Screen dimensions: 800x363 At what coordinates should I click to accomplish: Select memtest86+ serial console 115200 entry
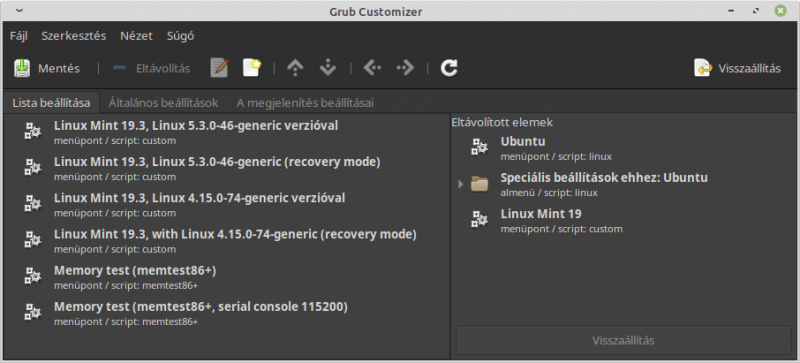(x=227, y=313)
